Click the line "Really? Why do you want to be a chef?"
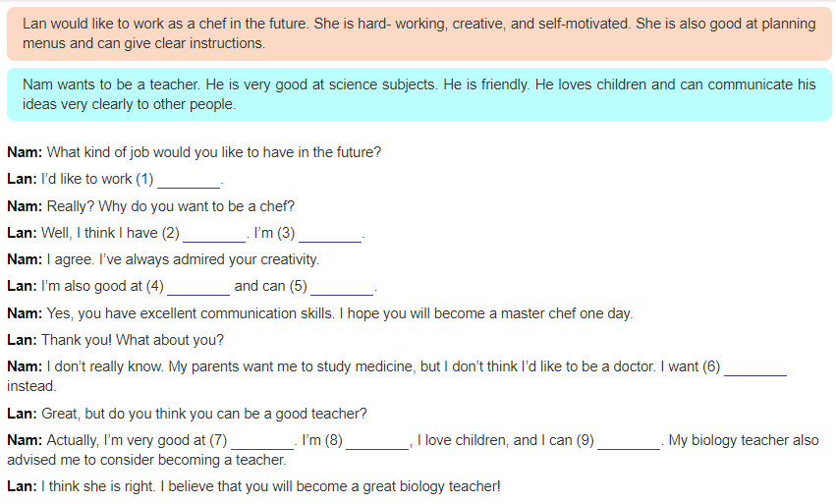This screenshot has width=836, height=504. pyautogui.click(x=171, y=206)
